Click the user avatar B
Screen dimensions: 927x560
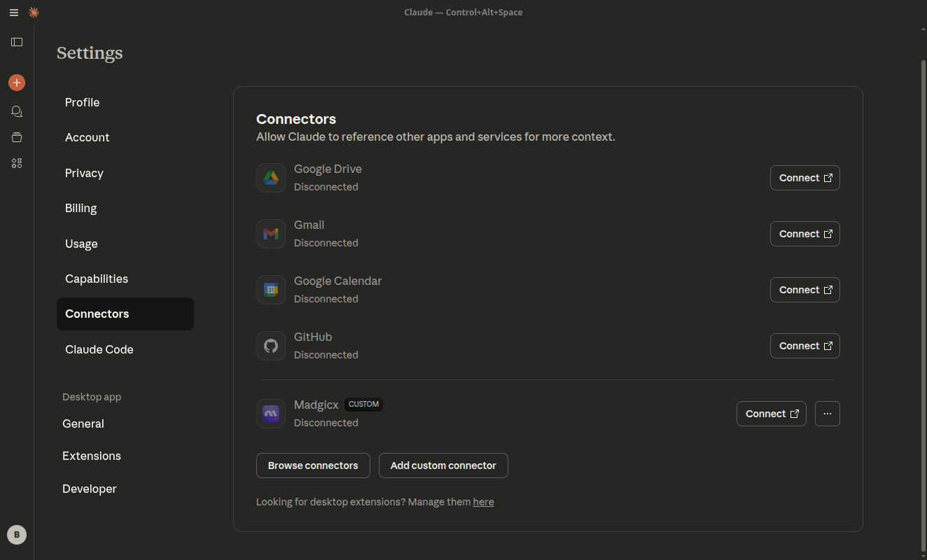(17, 535)
